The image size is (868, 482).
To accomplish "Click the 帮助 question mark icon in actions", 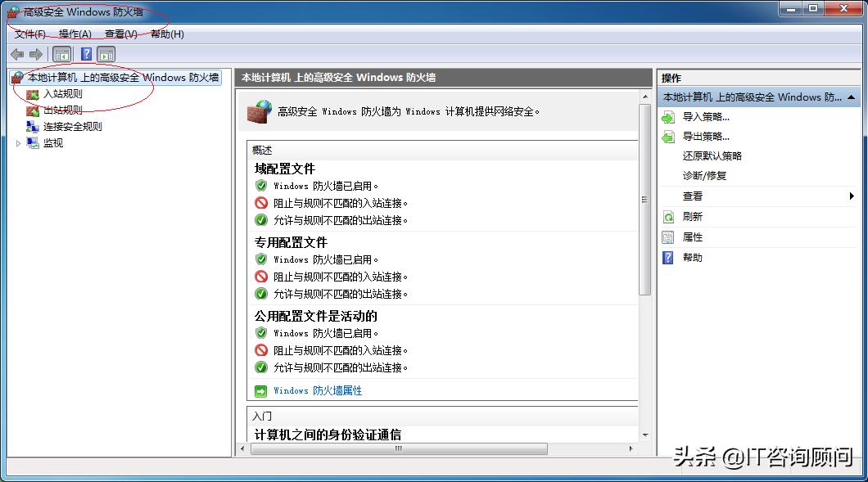I will pyautogui.click(x=668, y=258).
